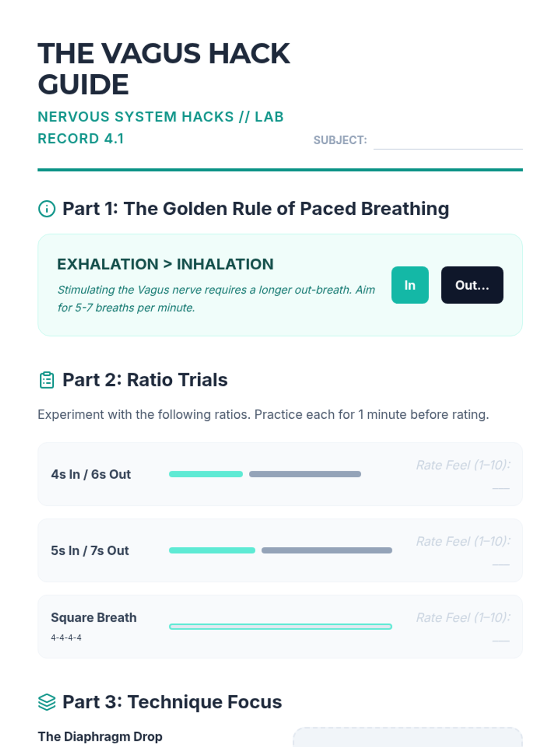Image resolution: width=560 pixels, height=747 pixels.
Task: Click the teal inhale bar in the 5s/7s row
Action: 212,550
